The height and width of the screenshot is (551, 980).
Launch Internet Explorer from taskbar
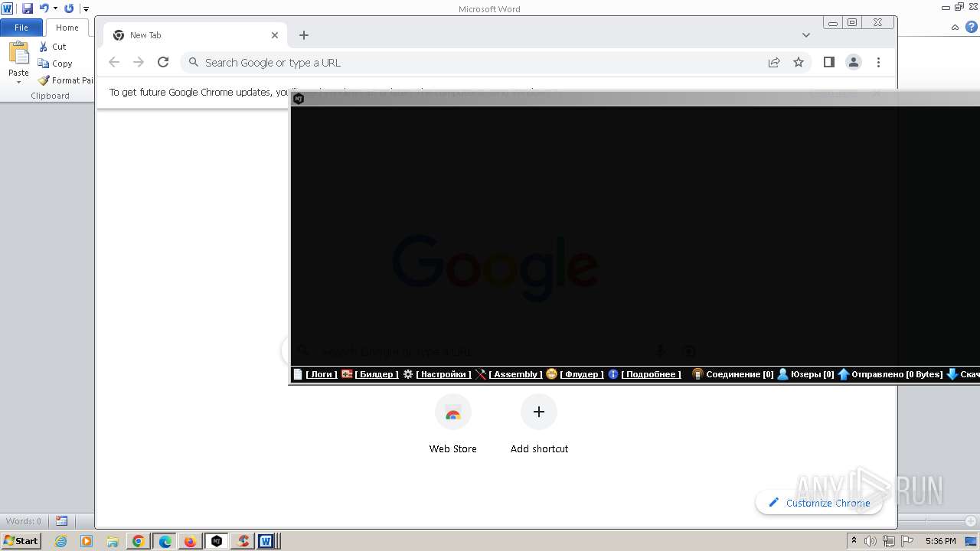click(60, 541)
